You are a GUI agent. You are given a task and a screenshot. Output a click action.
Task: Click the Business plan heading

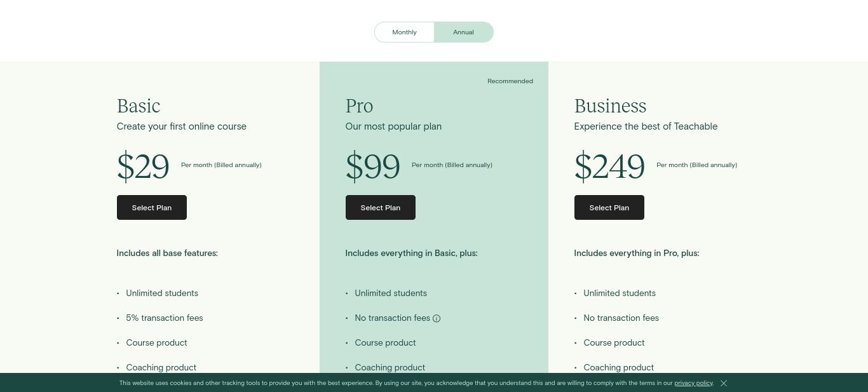coord(611,106)
